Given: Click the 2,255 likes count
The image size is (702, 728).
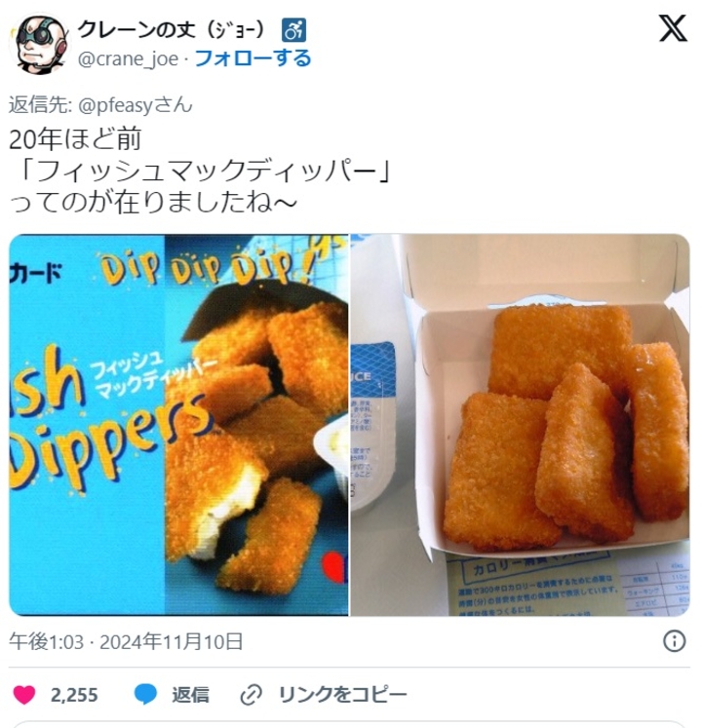Looking at the screenshot, I should 74,695.
